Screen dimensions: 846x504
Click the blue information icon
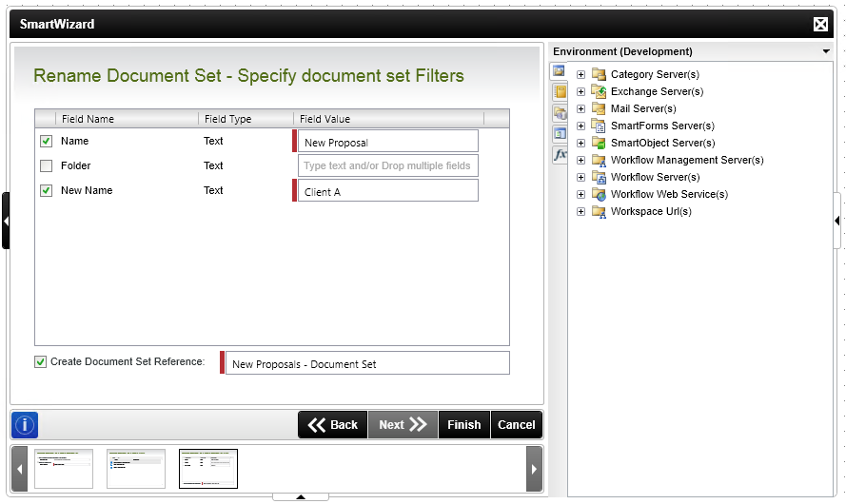[x=25, y=425]
